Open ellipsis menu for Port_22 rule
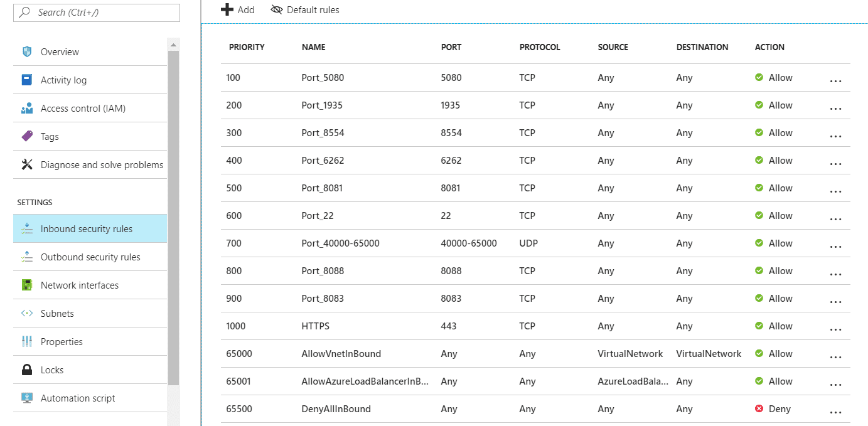Image resolution: width=868 pixels, height=426 pixels. pyautogui.click(x=835, y=220)
